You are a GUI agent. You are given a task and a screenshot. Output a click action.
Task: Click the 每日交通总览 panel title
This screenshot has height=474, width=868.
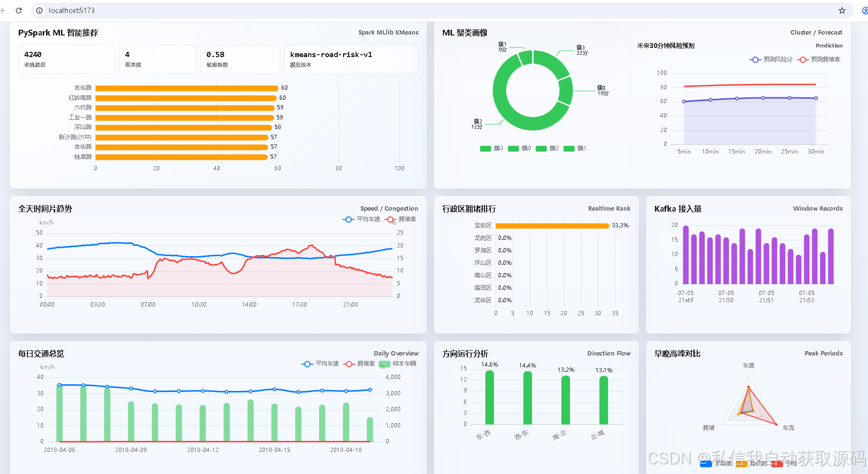pyautogui.click(x=41, y=354)
